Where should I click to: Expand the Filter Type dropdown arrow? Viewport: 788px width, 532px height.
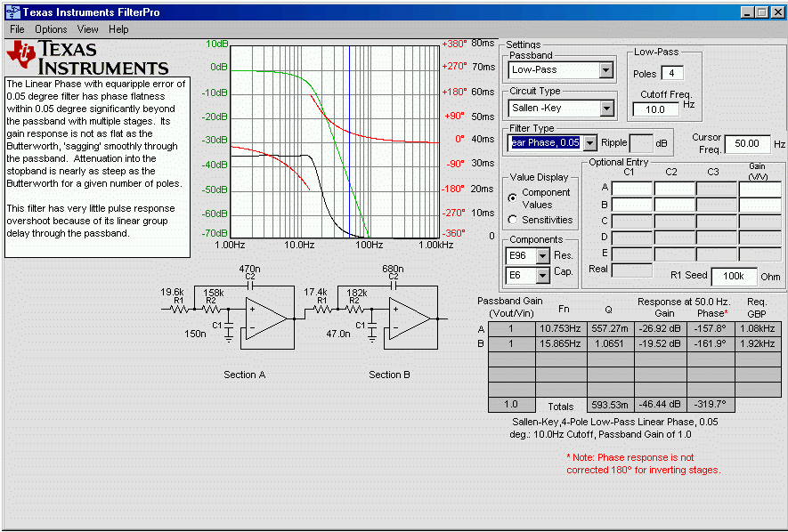pos(590,143)
